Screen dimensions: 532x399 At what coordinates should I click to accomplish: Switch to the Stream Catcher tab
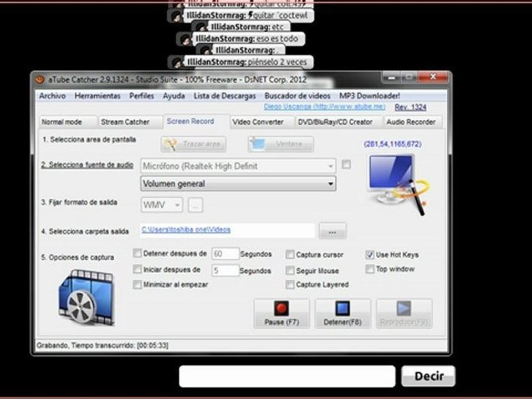130,122
